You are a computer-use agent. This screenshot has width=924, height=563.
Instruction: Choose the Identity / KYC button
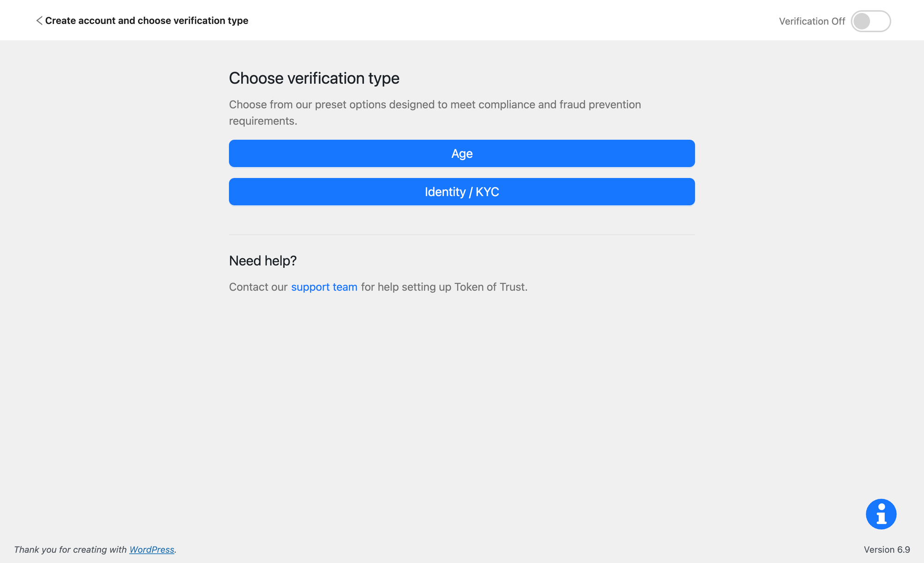pyautogui.click(x=462, y=192)
